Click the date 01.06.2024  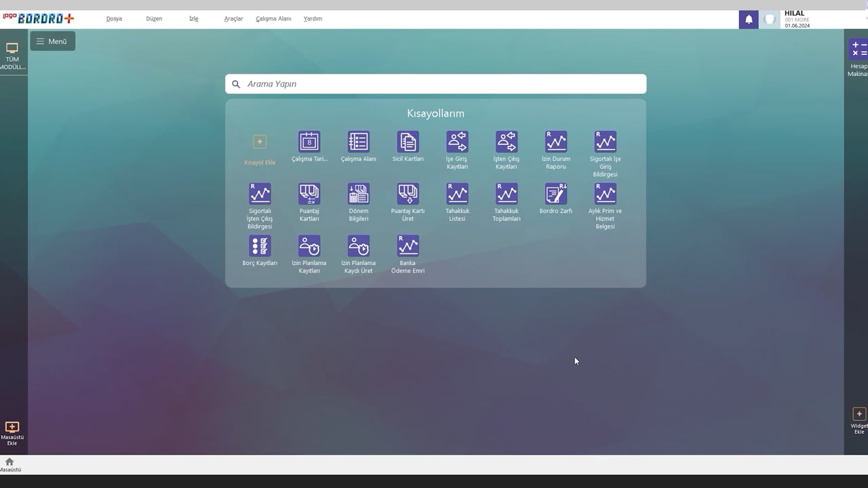pyautogui.click(x=797, y=26)
